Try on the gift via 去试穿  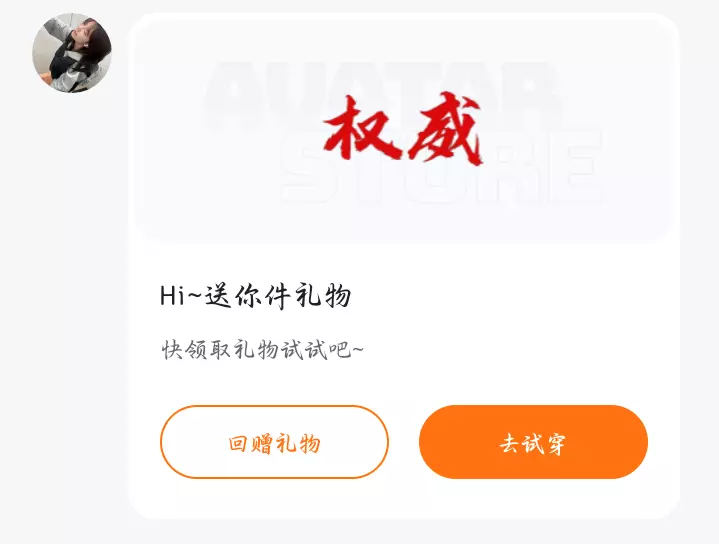tap(533, 442)
